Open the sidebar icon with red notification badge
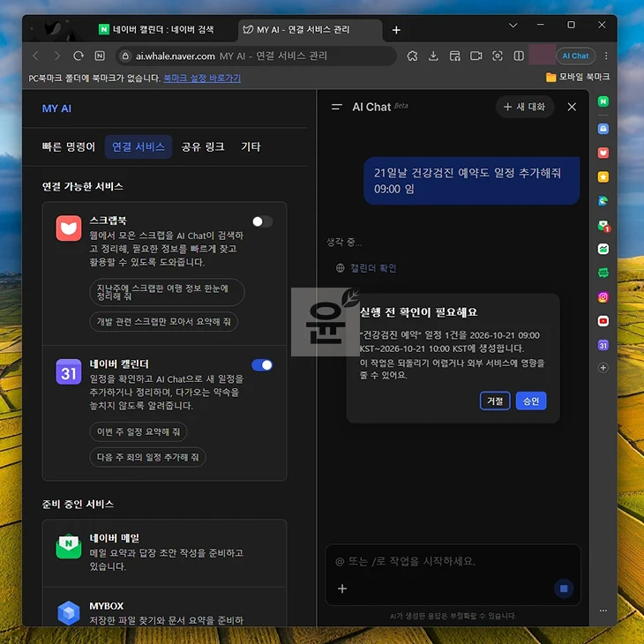 [x=603, y=226]
